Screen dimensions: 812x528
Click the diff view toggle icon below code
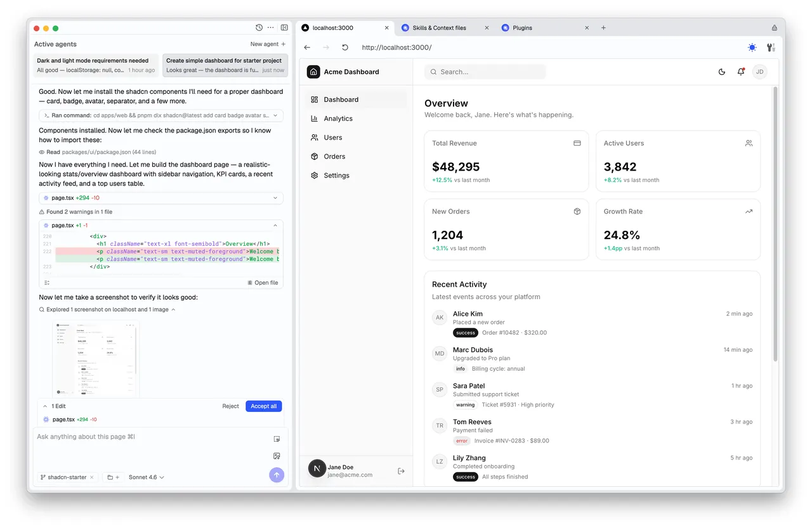click(47, 283)
